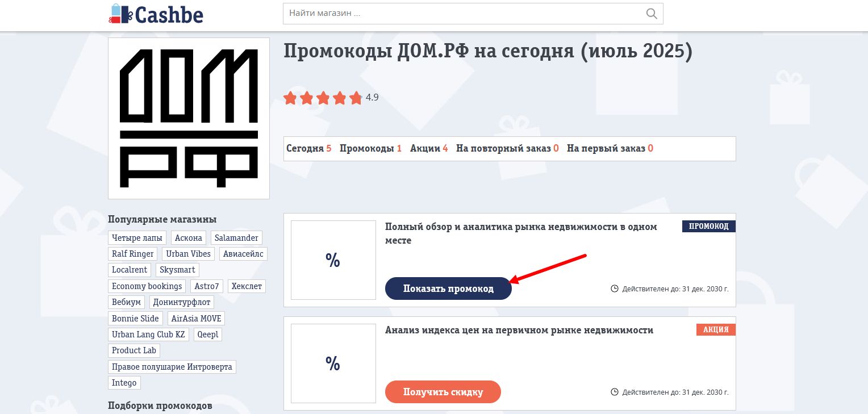Click percent thumbnail of the promocode offer
This screenshot has height=414, width=868.
pos(333,260)
